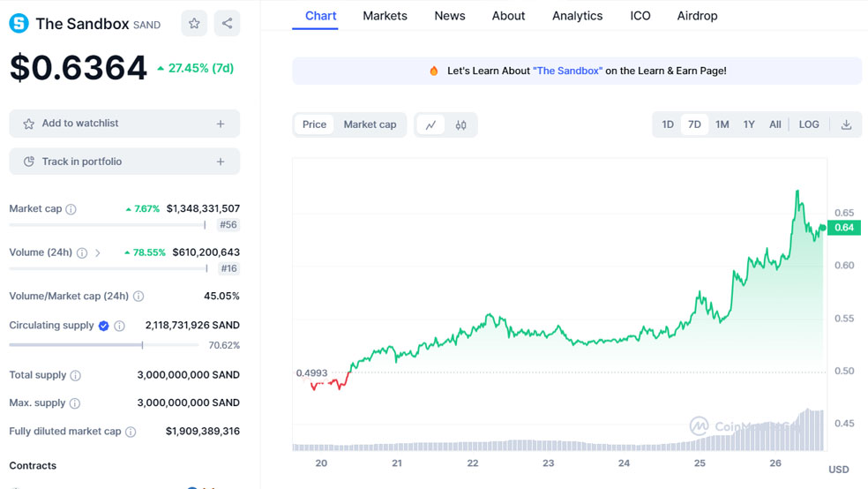Click info icon beside Market cap
The width and height of the screenshot is (868, 489).
pyautogui.click(x=71, y=209)
